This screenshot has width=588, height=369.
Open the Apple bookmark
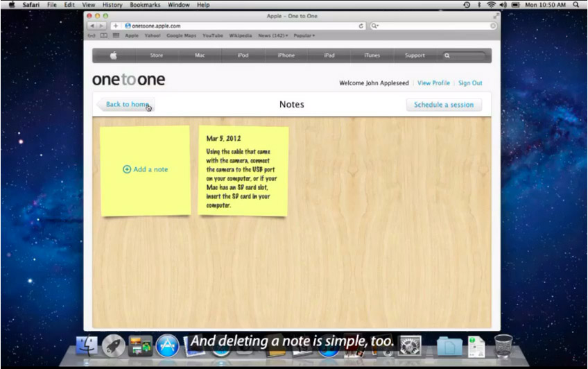pyautogui.click(x=132, y=35)
